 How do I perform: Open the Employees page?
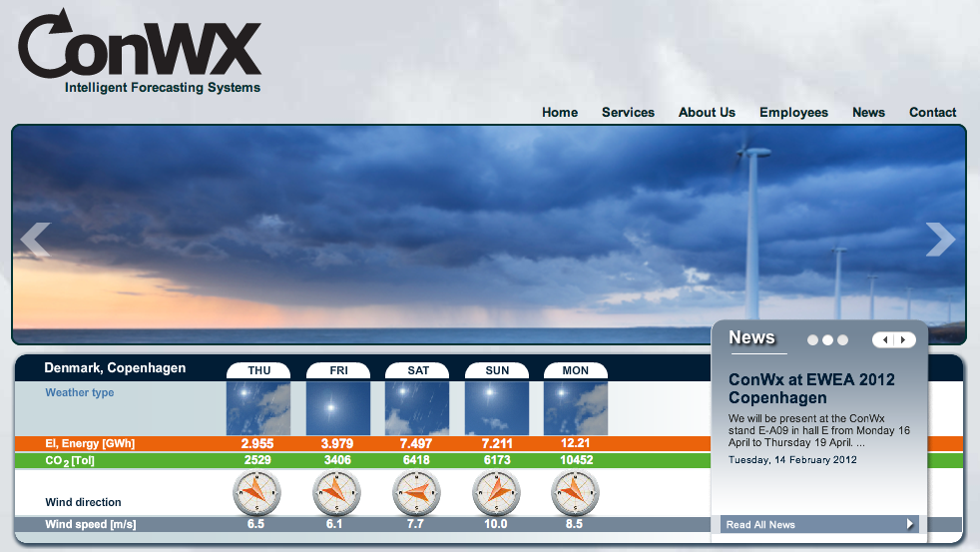[x=793, y=113]
